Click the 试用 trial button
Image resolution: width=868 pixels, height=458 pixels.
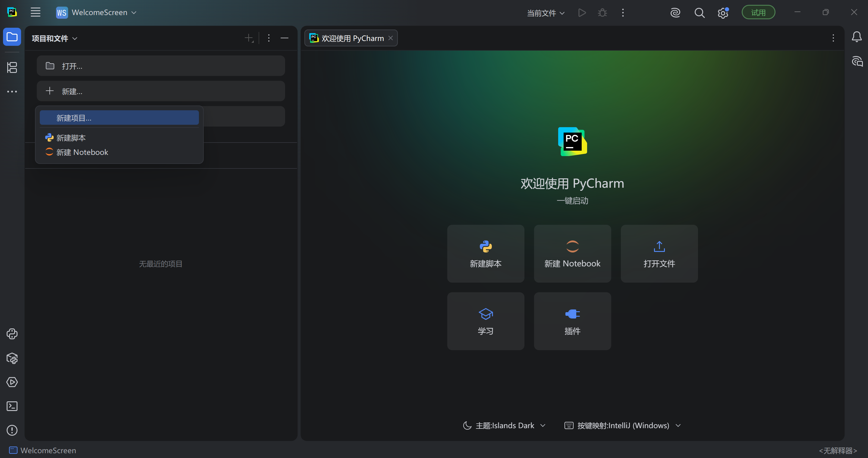pyautogui.click(x=758, y=12)
